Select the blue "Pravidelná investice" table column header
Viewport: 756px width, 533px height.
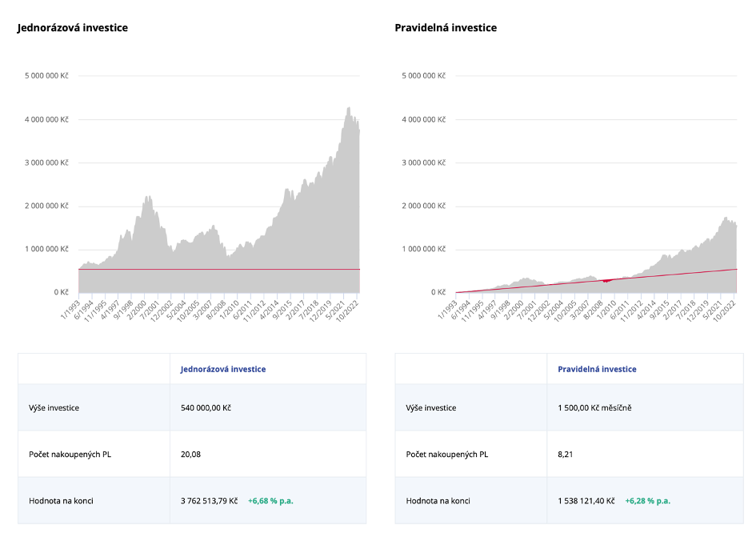point(597,369)
